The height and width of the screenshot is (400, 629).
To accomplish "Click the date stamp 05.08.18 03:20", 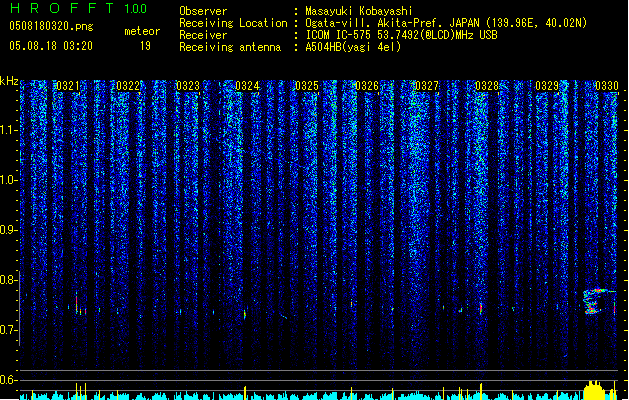I will 51,46.
